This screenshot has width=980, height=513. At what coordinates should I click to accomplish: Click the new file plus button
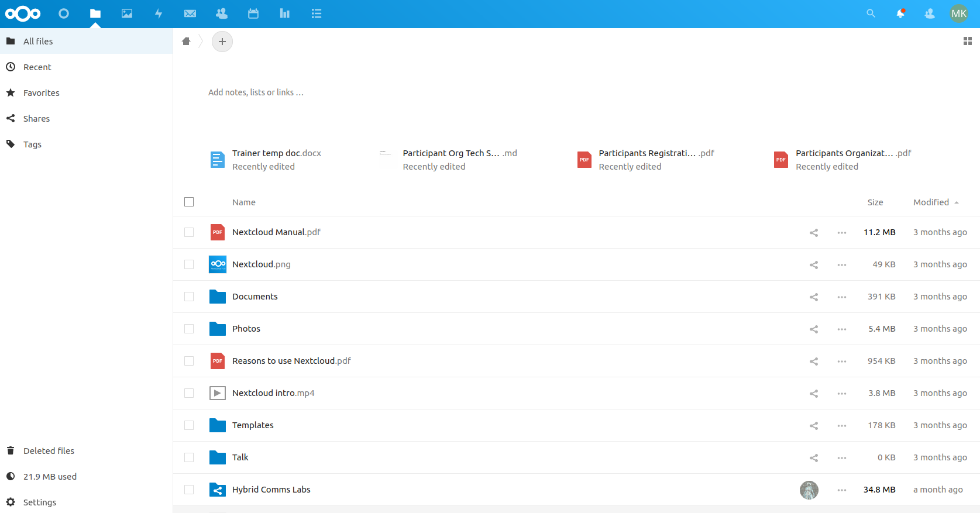coord(222,42)
